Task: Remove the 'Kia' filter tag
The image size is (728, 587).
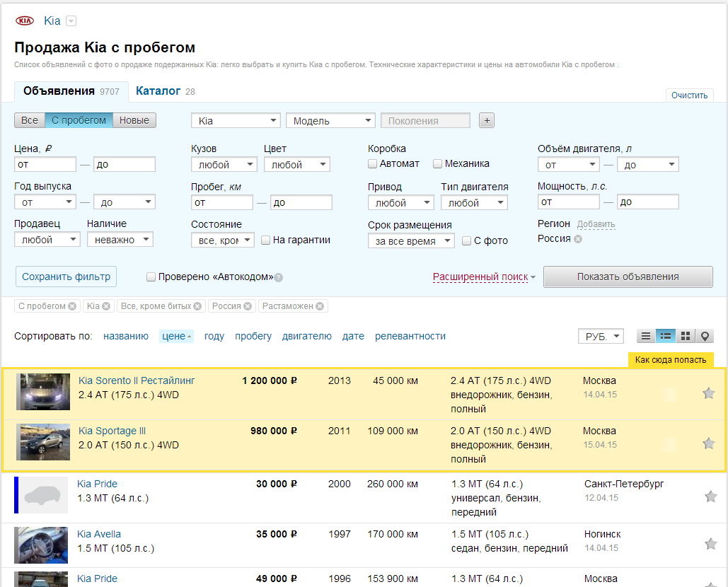Action: click(106, 306)
